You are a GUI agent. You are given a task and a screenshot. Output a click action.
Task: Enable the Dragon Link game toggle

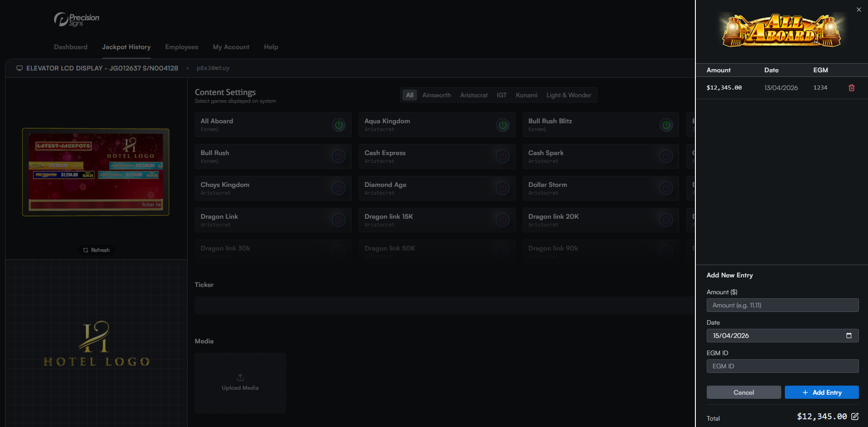[339, 220]
